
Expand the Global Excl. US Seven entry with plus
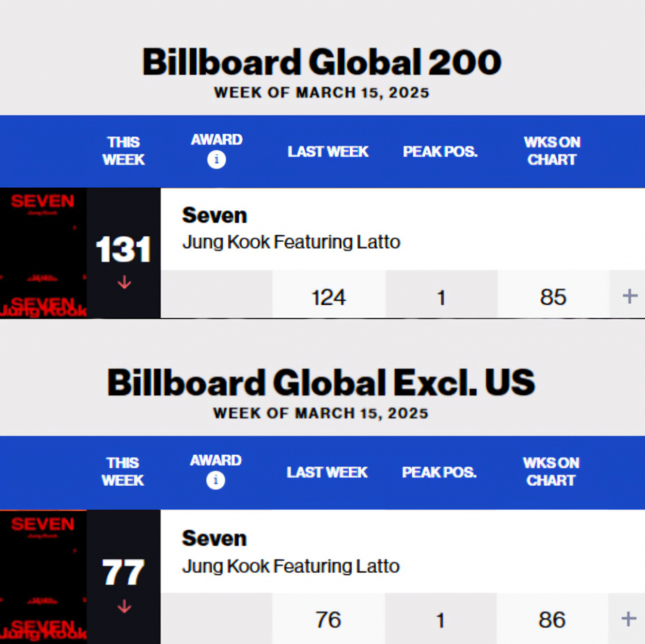tap(628, 619)
